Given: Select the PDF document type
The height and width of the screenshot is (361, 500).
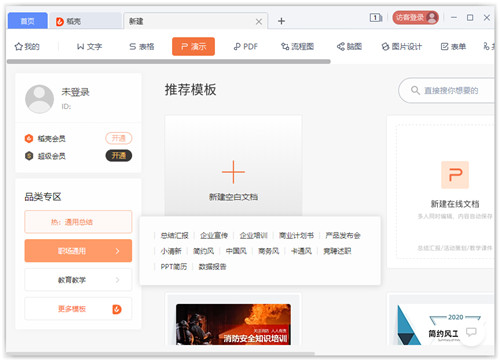Looking at the screenshot, I should 246,47.
